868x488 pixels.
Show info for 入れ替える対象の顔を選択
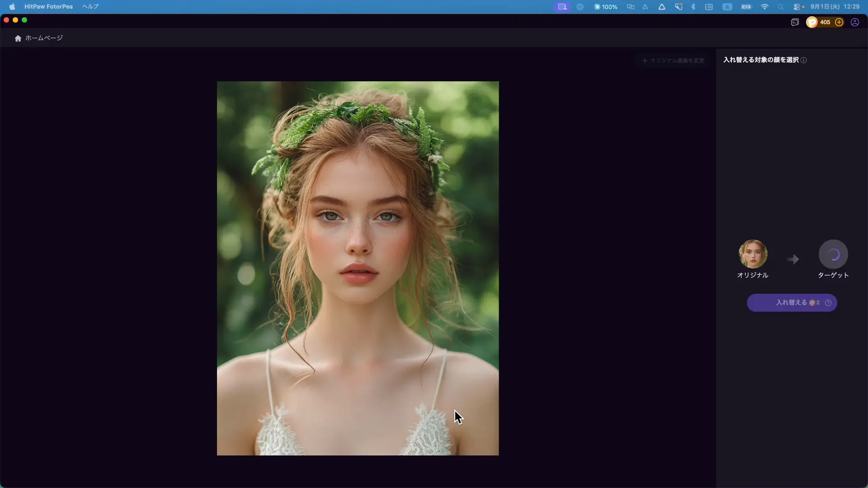(804, 60)
